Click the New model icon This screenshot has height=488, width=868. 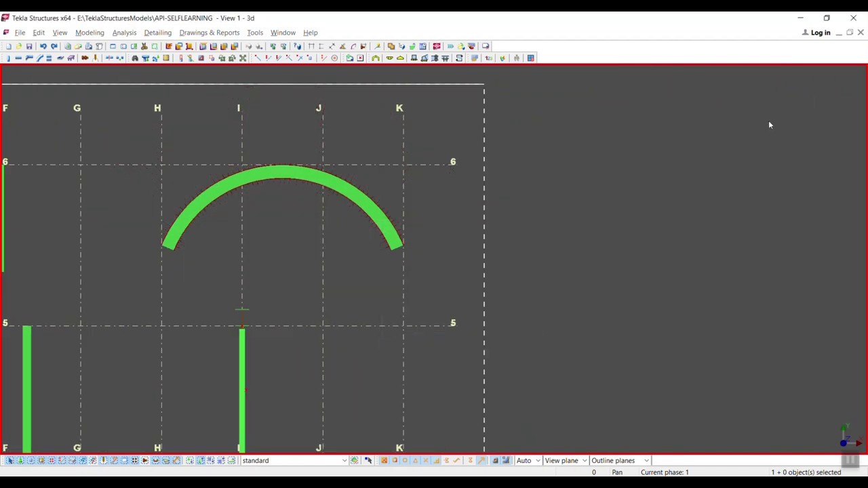8,46
